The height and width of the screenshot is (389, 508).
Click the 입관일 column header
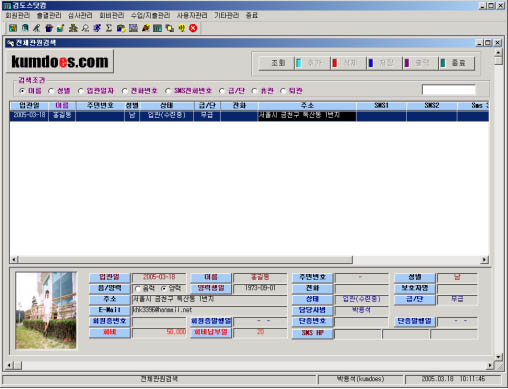pos(29,106)
